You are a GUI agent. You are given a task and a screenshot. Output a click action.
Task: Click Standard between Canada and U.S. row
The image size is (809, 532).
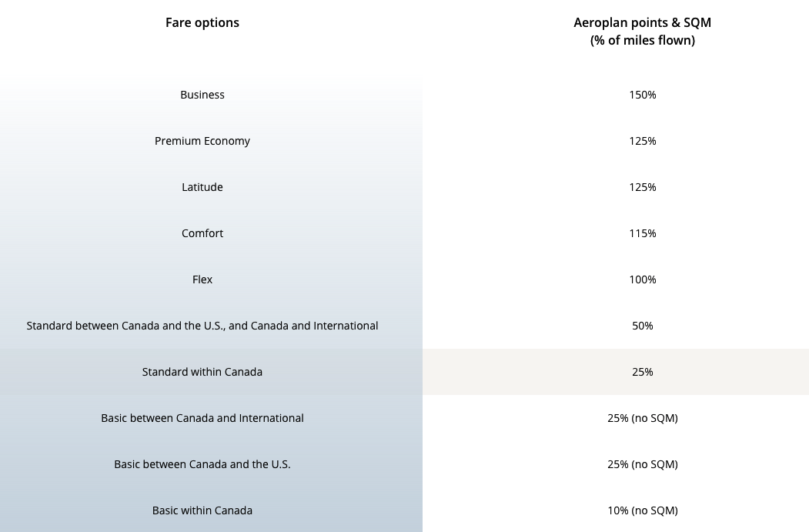[x=202, y=326]
